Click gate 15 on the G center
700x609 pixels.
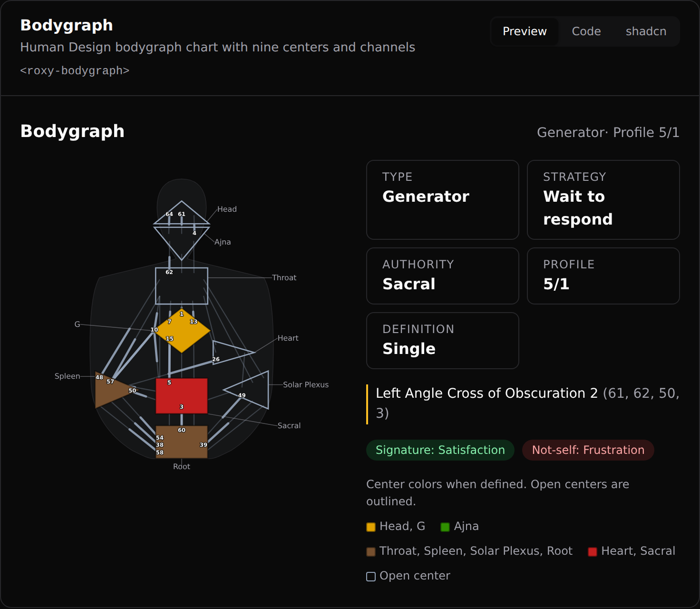pyautogui.click(x=170, y=339)
